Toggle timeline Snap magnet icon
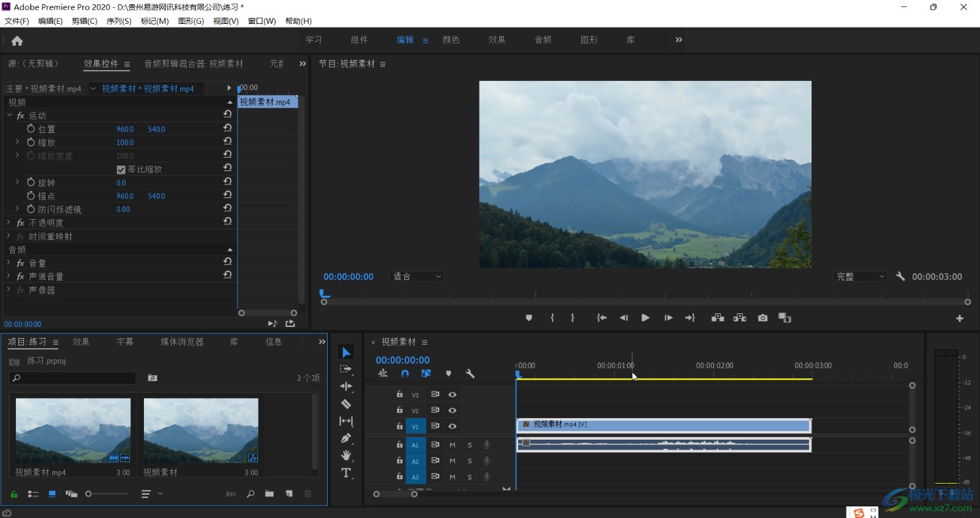This screenshot has width=980, height=518. coord(405,373)
